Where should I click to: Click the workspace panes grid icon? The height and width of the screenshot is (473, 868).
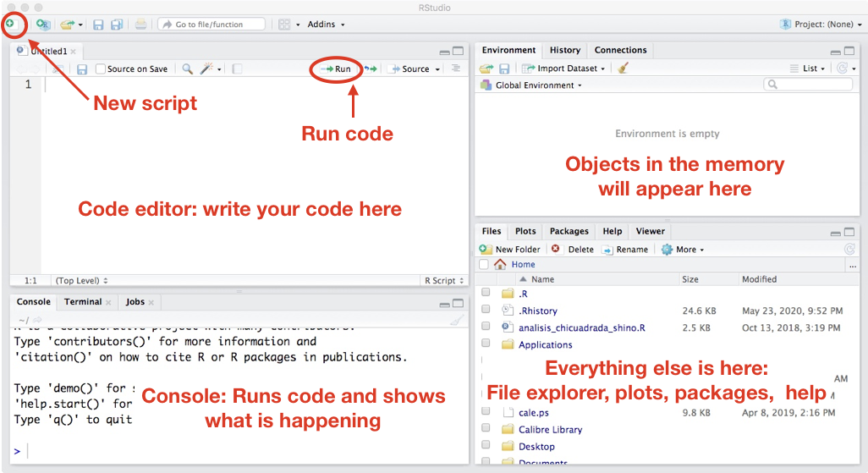point(284,25)
